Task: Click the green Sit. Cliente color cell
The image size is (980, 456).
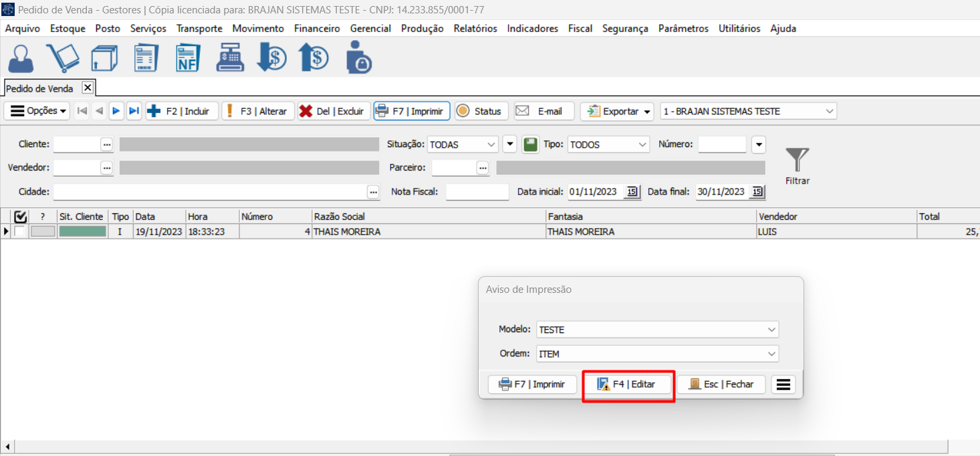Action: click(82, 231)
